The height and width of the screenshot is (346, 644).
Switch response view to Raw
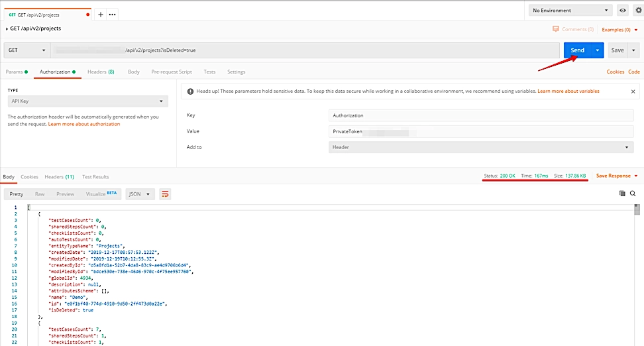coord(40,194)
